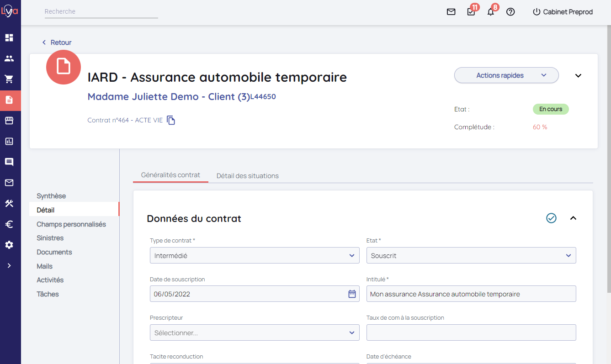Select Sinistres in the left menu

pos(50,238)
